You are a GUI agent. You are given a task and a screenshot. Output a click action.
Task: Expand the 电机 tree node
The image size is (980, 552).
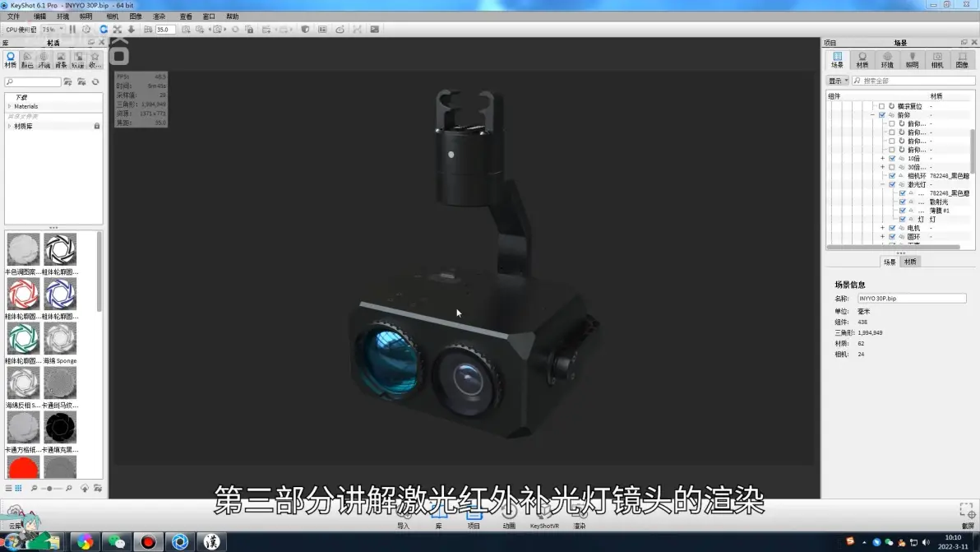click(x=882, y=228)
